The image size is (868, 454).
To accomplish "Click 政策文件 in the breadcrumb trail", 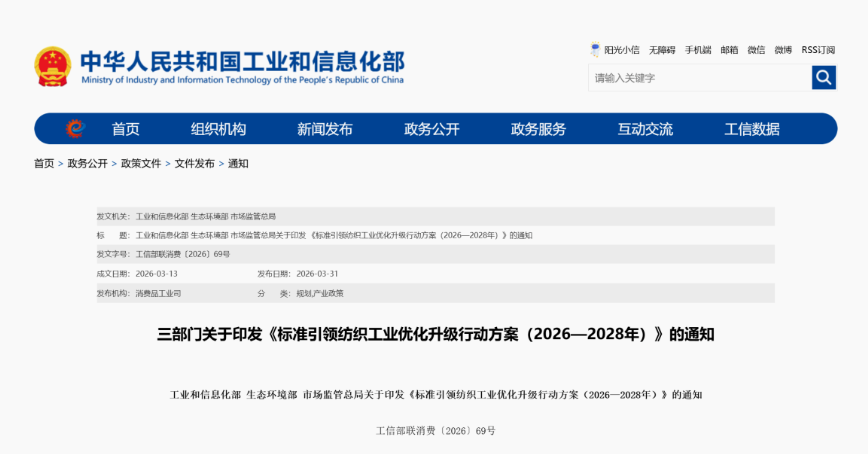I will pyautogui.click(x=141, y=163).
